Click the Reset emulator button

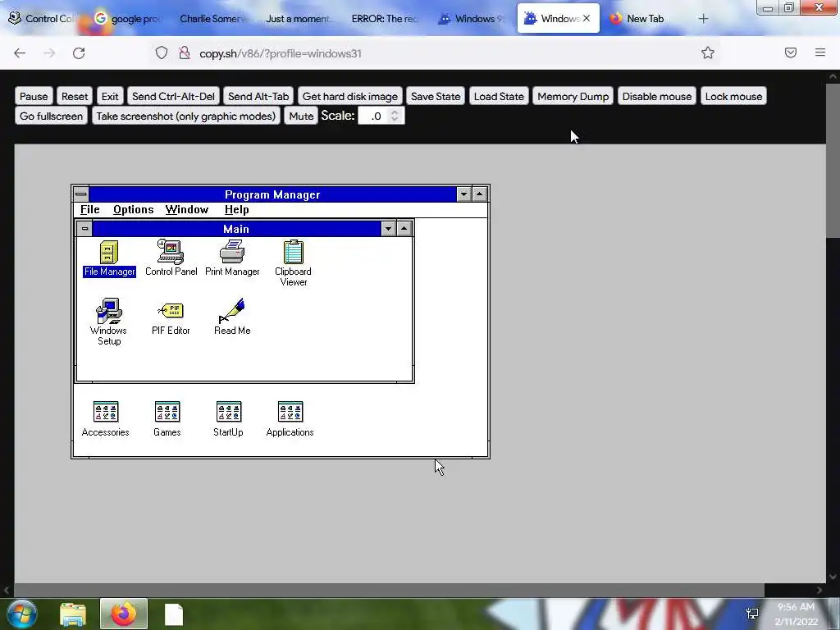[75, 97]
